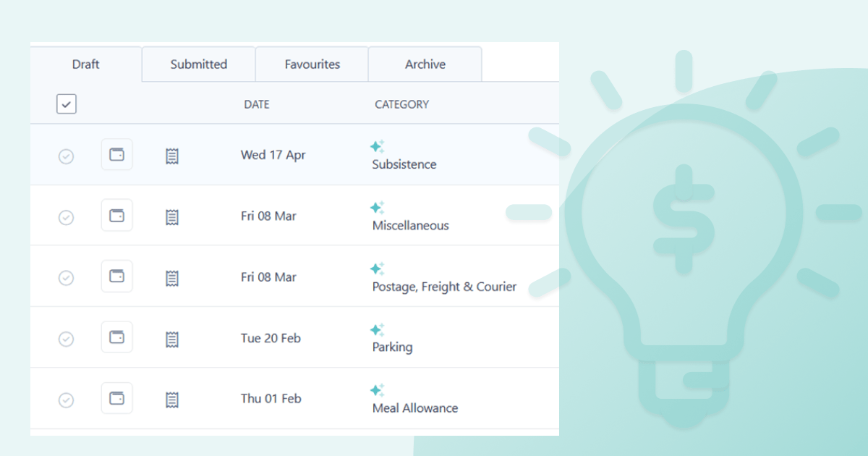This screenshot has height=456, width=868.
Task: Switch to the Submitted tab
Action: (197, 64)
